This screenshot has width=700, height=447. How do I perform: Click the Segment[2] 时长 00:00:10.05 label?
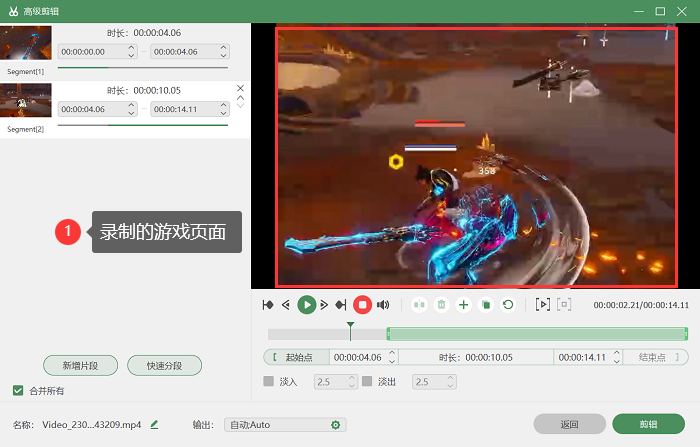click(x=144, y=91)
